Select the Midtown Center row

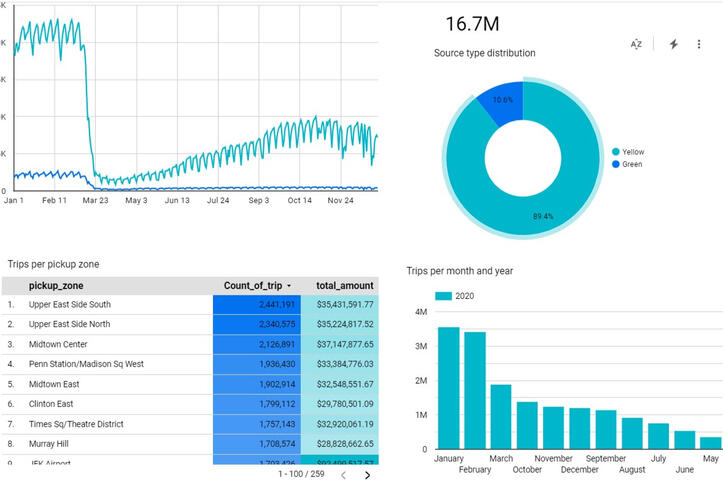(x=62, y=344)
